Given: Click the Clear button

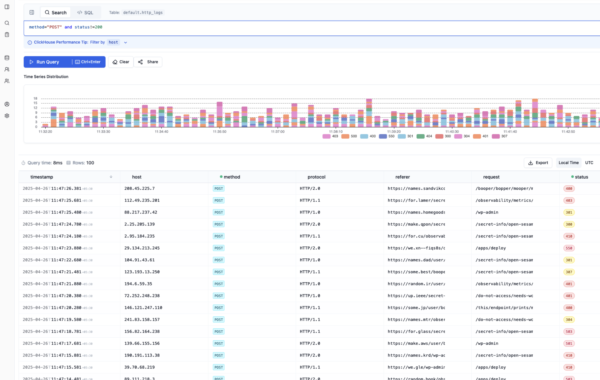Looking at the screenshot, I should (x=121, y=62).
